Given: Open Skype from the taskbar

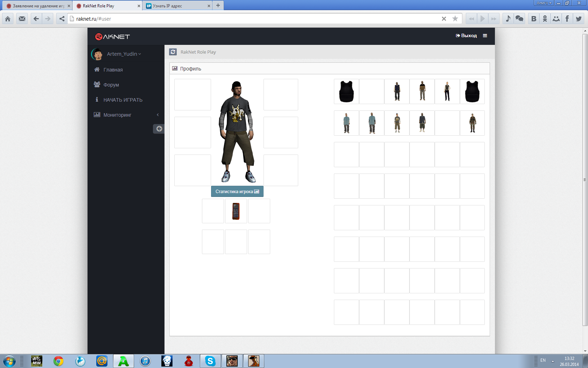Looking at the screenshot, I should [x=210, y=361].
